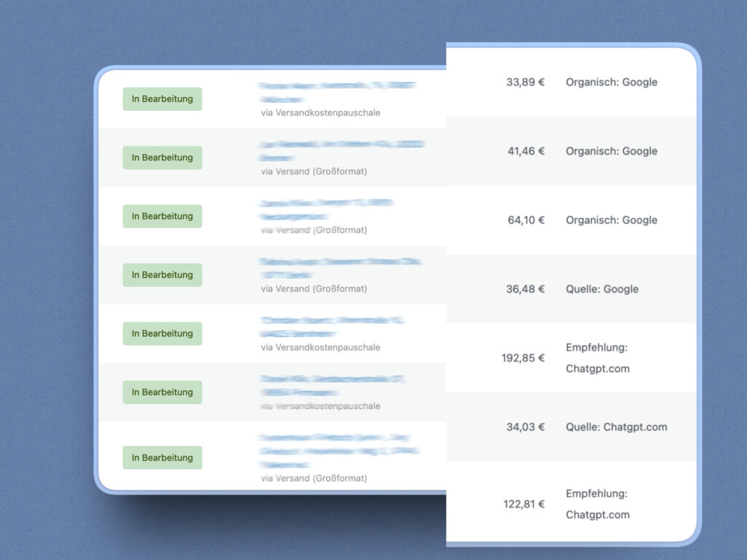The image size is (747, 560).
Task: Select 'Empfehlung: Chatgpt.com' beside 122,81 €
Action: pos(597,504)
